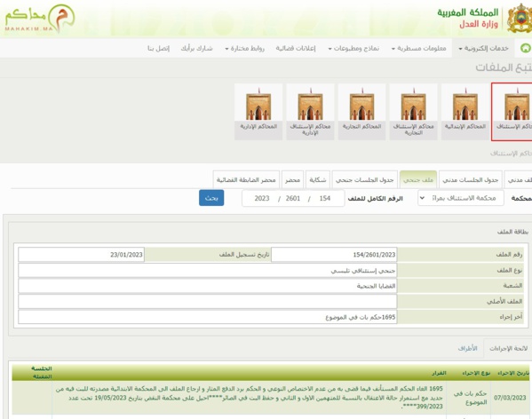Switch to ملف مدني tab

coord(519,179)
